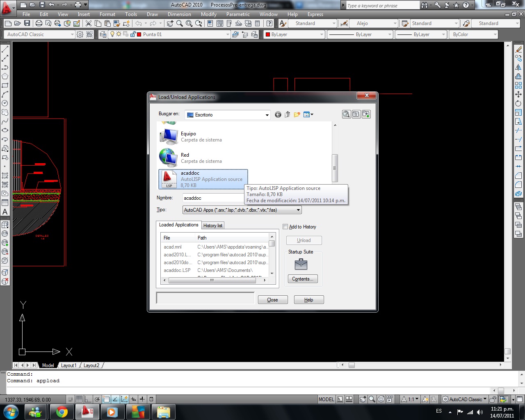
Task: Toggle Grid Display in status bar
Action: 79,399
